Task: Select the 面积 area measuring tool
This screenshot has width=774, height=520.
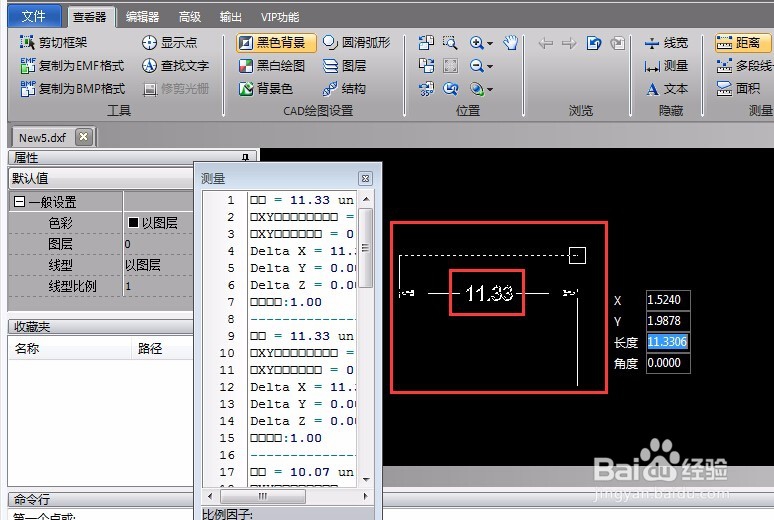Action: 738,89
